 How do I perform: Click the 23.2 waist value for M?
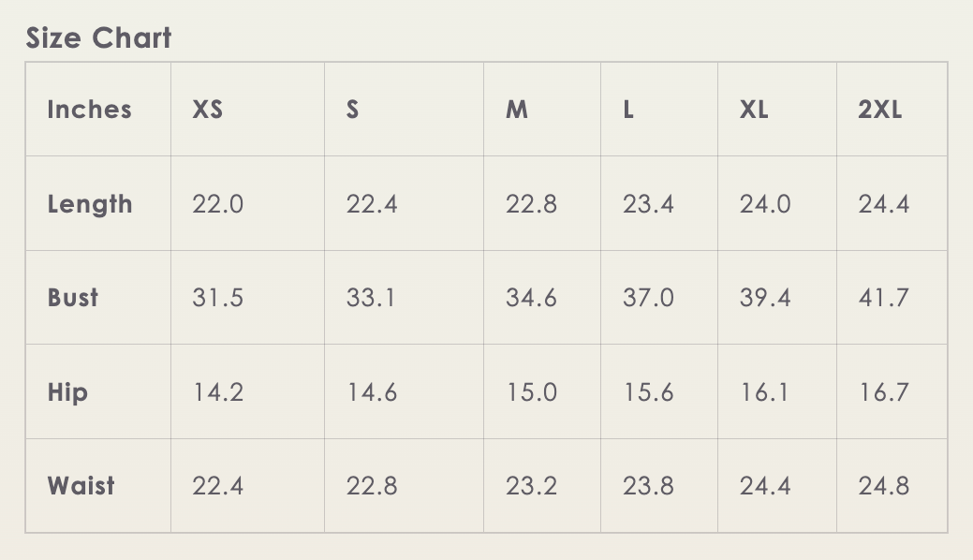pyautogui.click(x=531, y=486)
